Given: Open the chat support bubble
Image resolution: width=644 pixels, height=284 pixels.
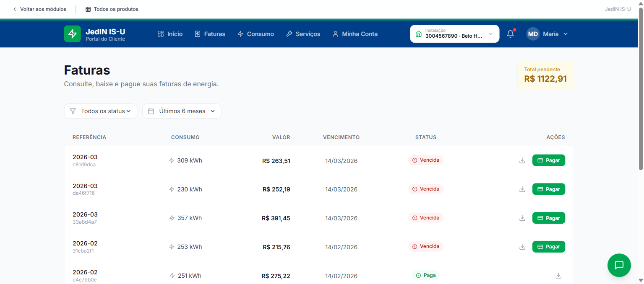Looking at the screenshot, I should coord(619,265).
